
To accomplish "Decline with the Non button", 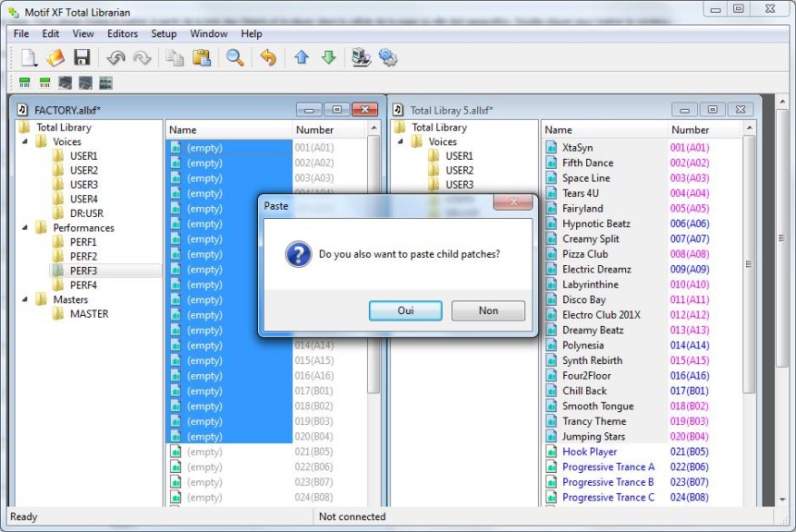I will [x=488, y=310].
